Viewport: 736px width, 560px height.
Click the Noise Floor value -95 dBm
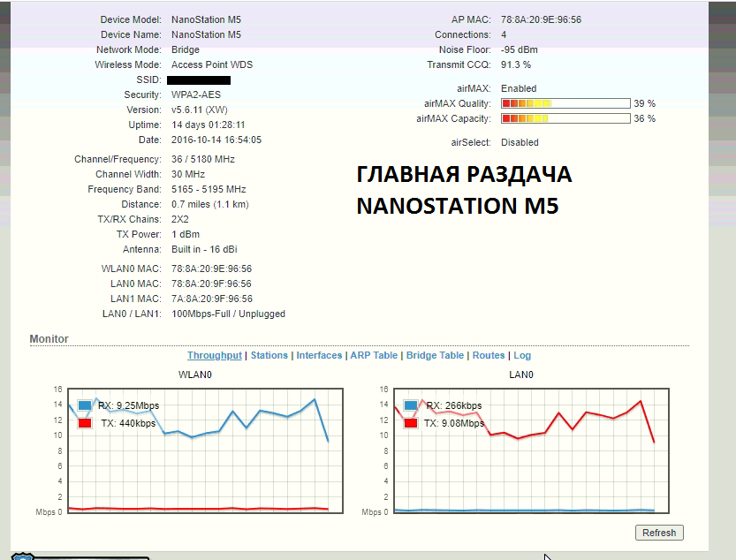point(520,49)
